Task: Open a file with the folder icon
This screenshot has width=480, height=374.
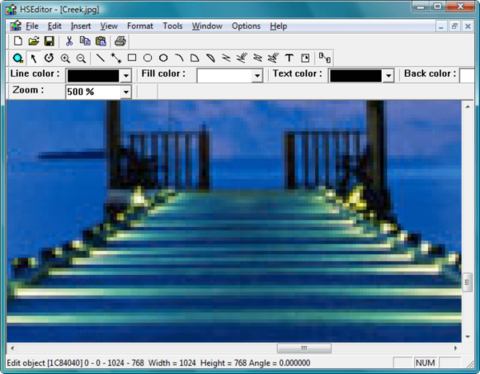Action: click(34, 41)
